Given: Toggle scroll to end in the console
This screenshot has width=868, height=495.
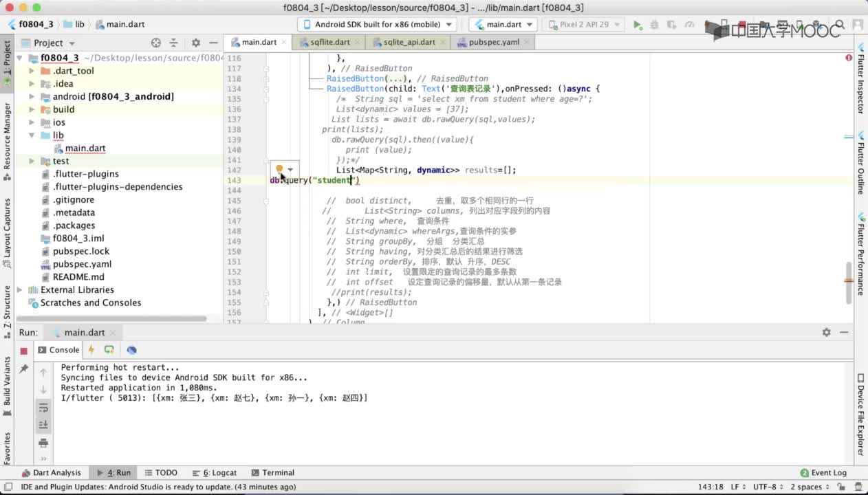Looking at the screenshot, I should click(43, 425).
